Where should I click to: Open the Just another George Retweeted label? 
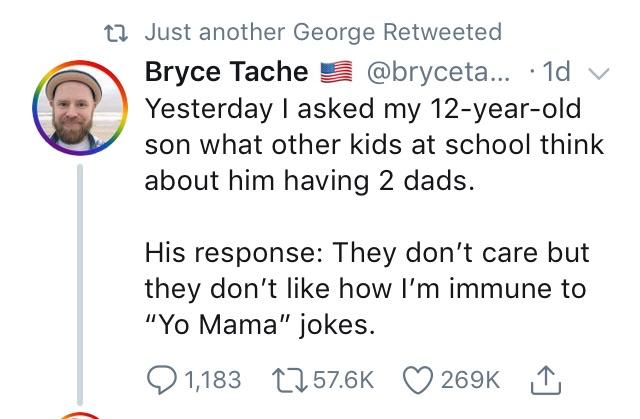(x=323, y=32)
